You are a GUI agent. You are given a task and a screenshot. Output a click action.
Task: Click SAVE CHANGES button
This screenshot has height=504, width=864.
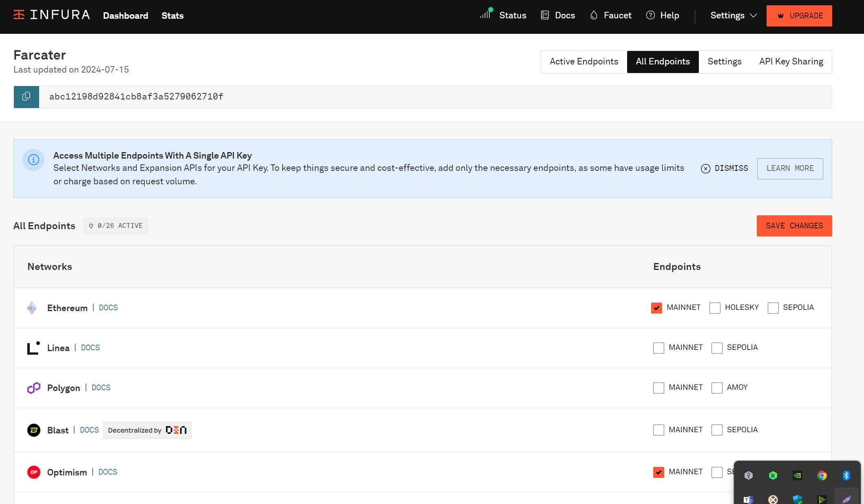[x=794, y=226]
